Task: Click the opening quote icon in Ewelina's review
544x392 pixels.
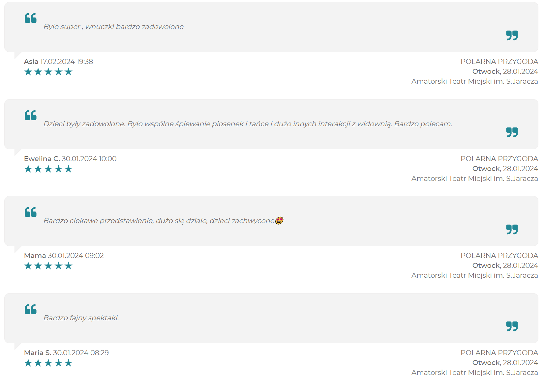Action: tap(31, 115)
